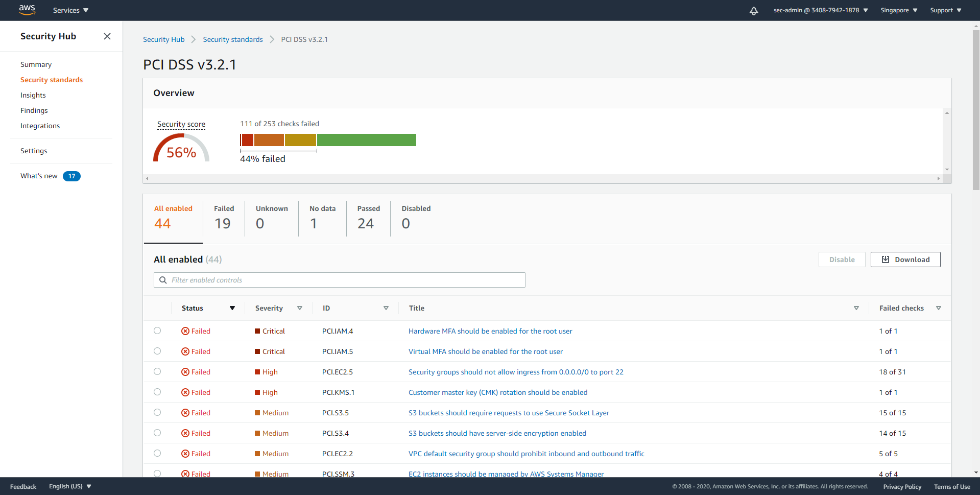
Task: Switch to the Disabled tab
Action: click(x=416, y=218)
